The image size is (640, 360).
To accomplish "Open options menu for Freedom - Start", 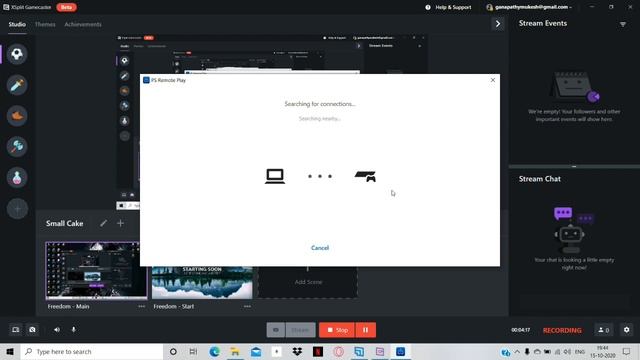I will tap(247, 306).
